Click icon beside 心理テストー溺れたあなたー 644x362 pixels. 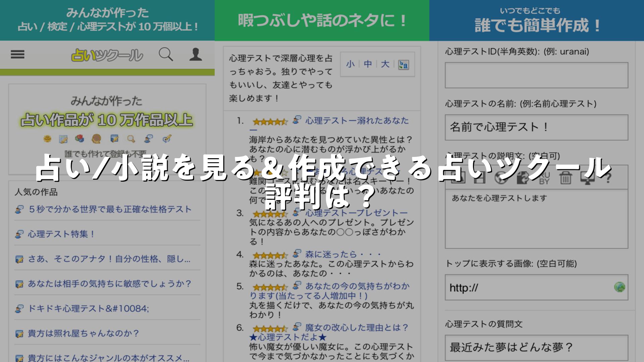297,120
